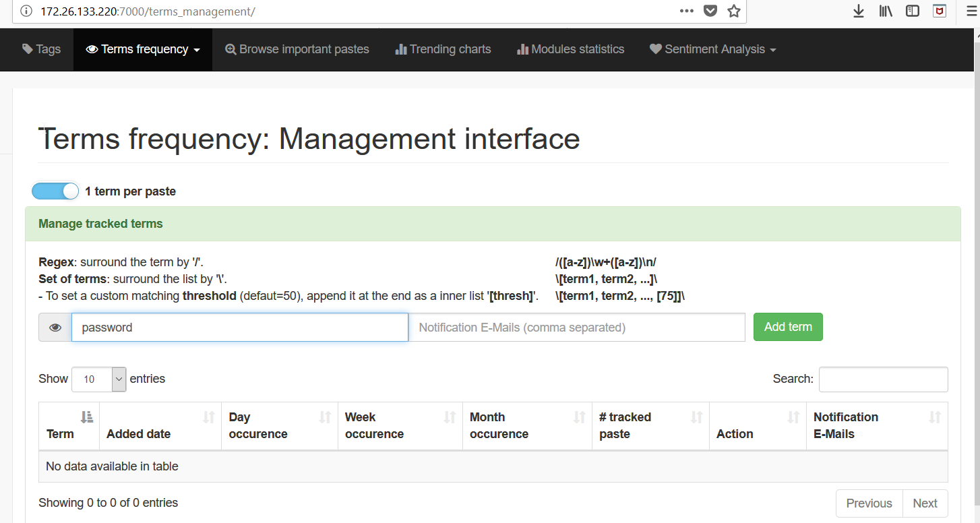980x523 pixels.
Task: Select the Trending charts menu item
Action: [442, 49]
